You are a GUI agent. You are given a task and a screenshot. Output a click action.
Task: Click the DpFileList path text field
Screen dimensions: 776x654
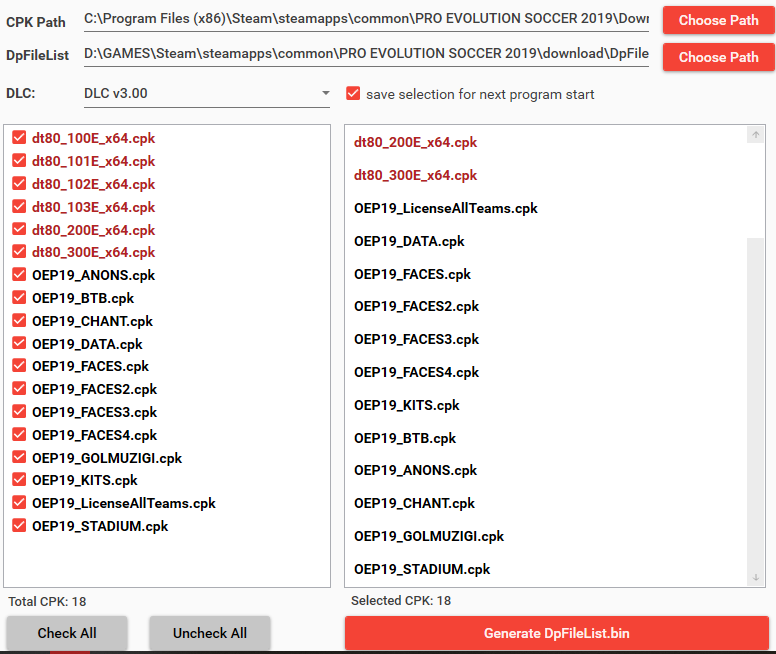366,54
